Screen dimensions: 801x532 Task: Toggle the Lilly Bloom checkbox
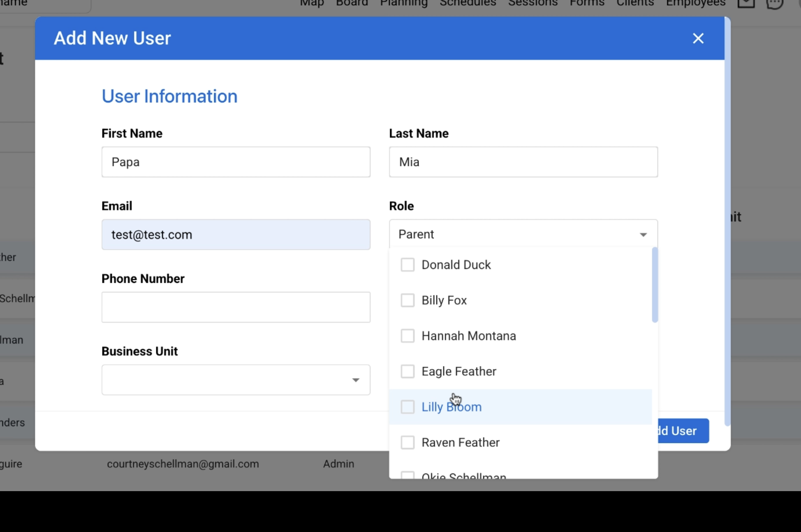click(x=407, y=407)
